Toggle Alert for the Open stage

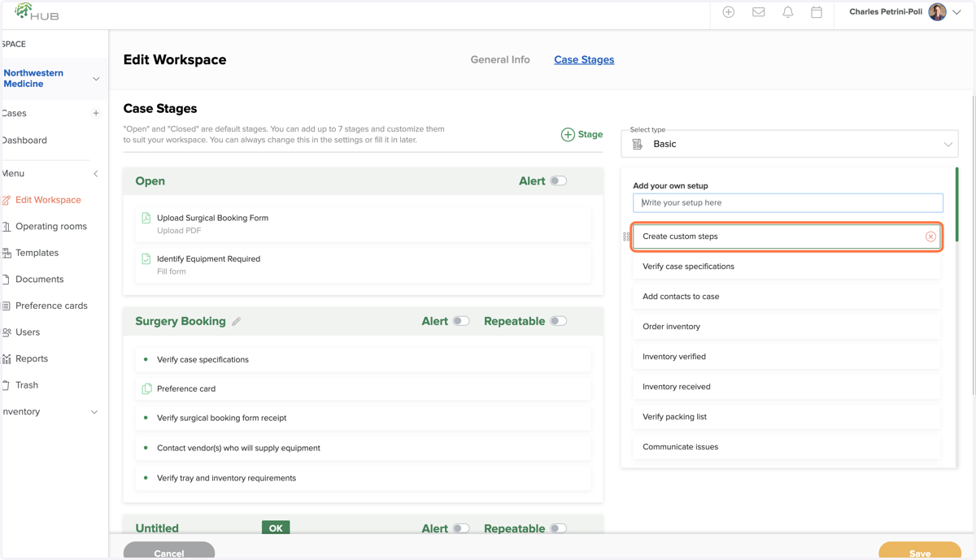tap(558, 181)
